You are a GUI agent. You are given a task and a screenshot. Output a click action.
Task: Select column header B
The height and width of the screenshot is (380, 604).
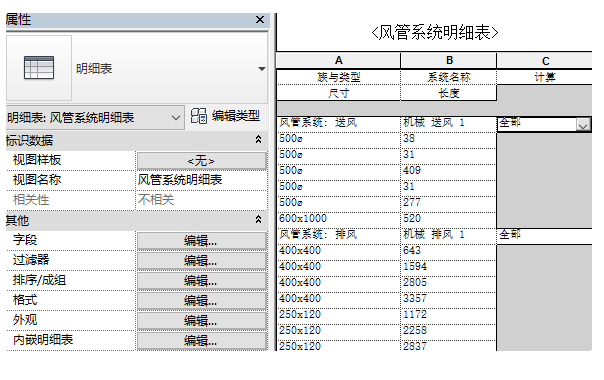(x=449, y=61)
